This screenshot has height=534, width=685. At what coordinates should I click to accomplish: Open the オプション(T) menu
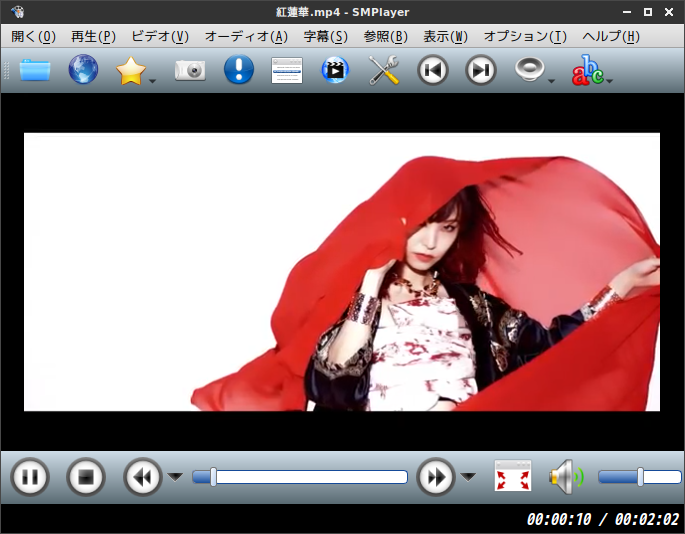(525, 36)
